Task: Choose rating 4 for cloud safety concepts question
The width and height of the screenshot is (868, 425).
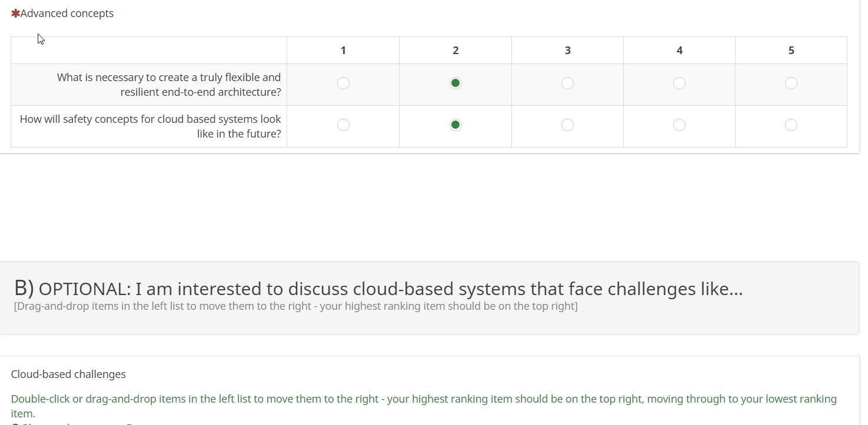Action: 679,125
